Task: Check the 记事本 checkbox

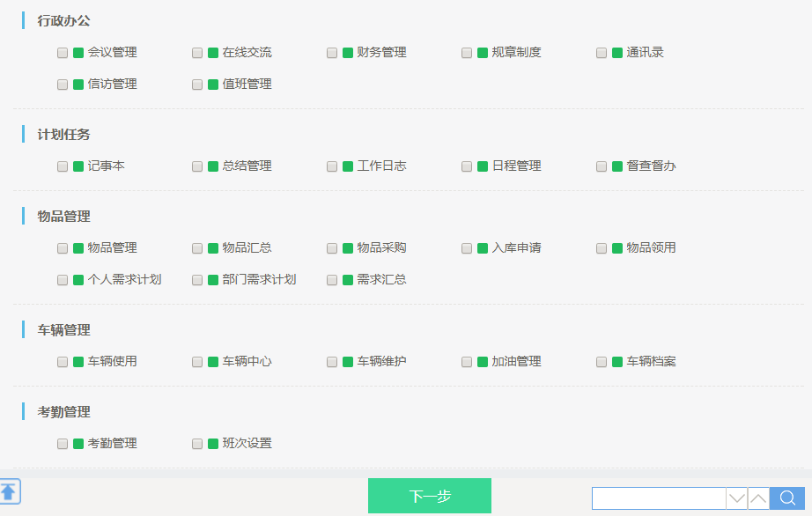Action: [x=63, y=166]
